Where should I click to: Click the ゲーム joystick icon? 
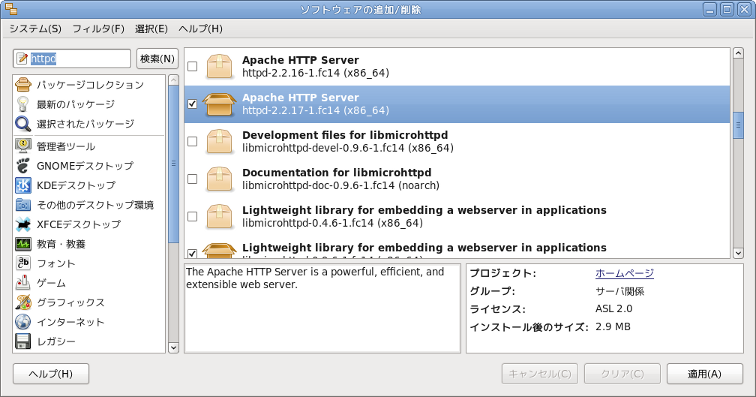point(23,283)
